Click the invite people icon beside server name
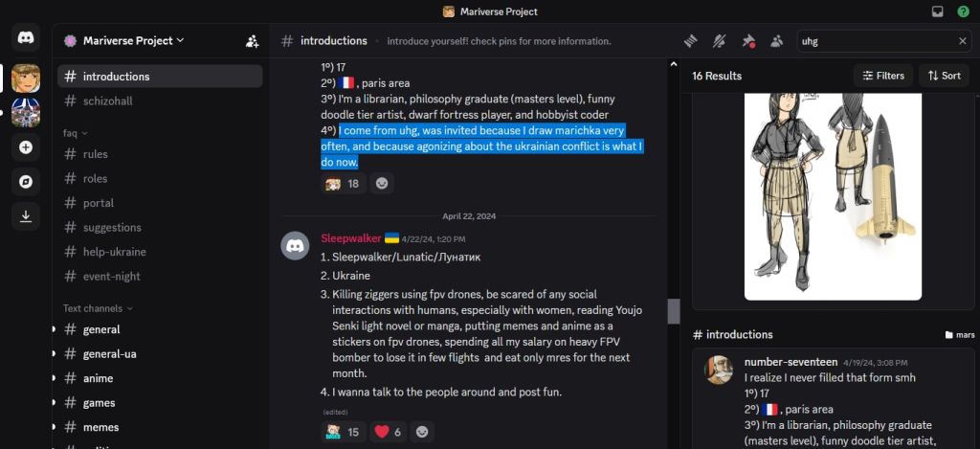This screenshot has height=449, width=980. tap(252, 41)
